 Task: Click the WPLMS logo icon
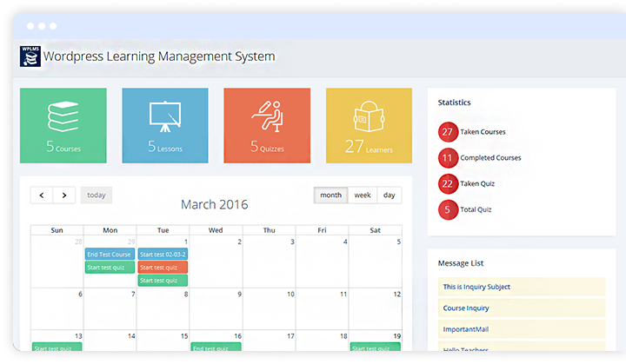[30, 56]
